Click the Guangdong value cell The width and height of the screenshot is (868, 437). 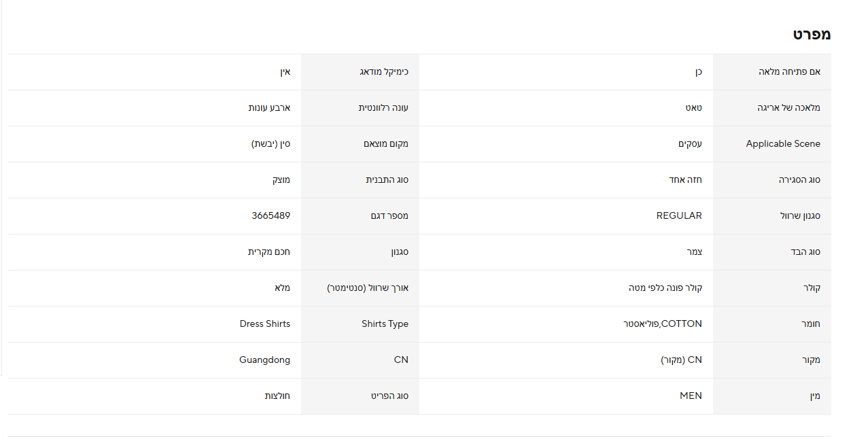[x=264, y=360]
